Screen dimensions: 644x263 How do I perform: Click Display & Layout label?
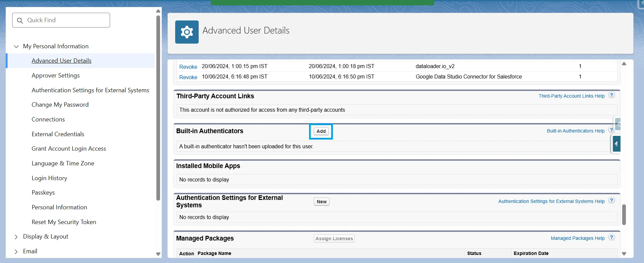(x=46, y=236)
